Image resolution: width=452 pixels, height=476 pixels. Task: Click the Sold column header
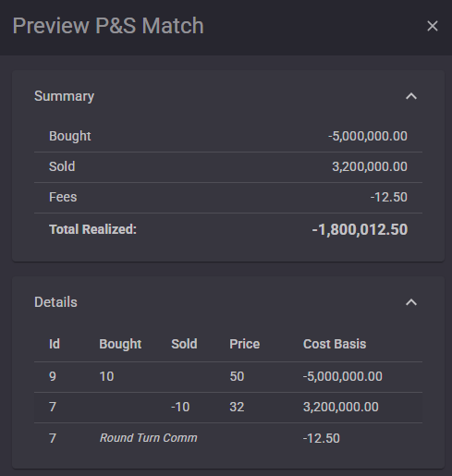click(x=184, y=344)
